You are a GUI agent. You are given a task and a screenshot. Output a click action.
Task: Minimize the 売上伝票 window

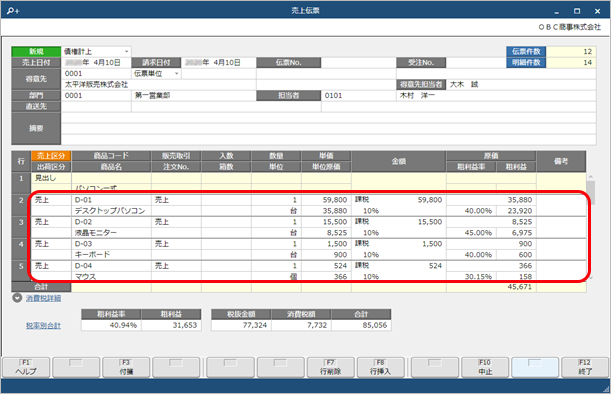click(557, 11)
